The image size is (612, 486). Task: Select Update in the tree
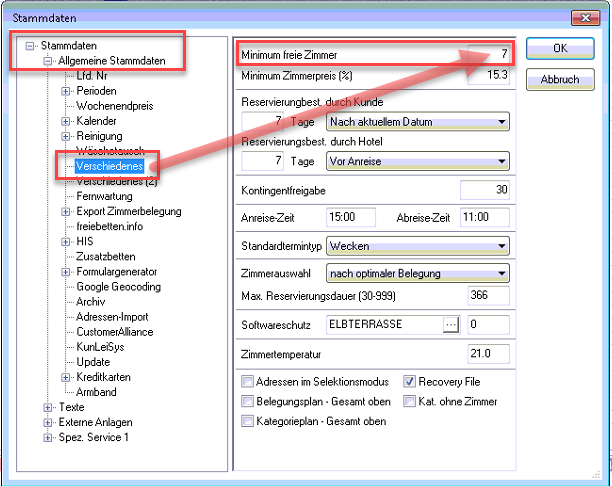[93, 362]
